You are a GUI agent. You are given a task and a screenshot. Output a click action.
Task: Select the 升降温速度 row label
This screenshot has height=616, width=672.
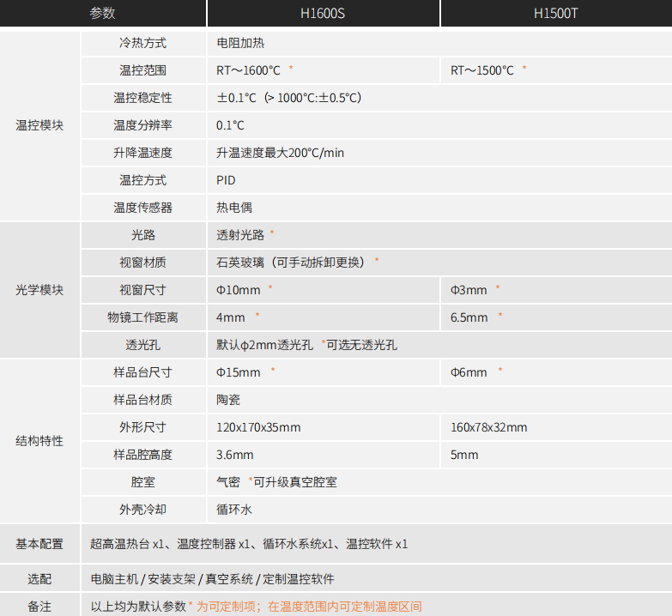tap(142, 153)
